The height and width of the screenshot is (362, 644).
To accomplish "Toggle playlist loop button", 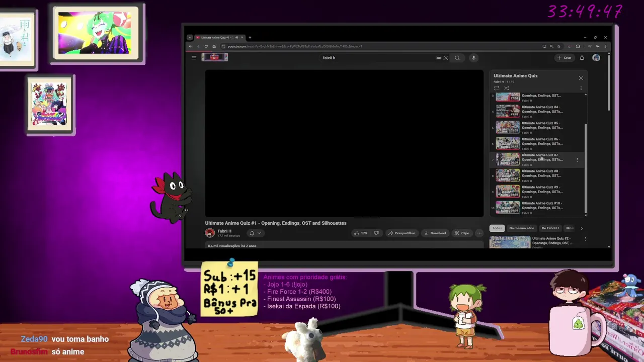I will coord(497,88).
